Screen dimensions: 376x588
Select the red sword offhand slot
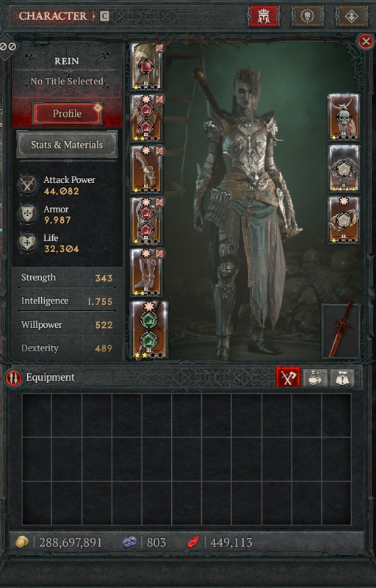pyautogui.click(x=341, y=331)
